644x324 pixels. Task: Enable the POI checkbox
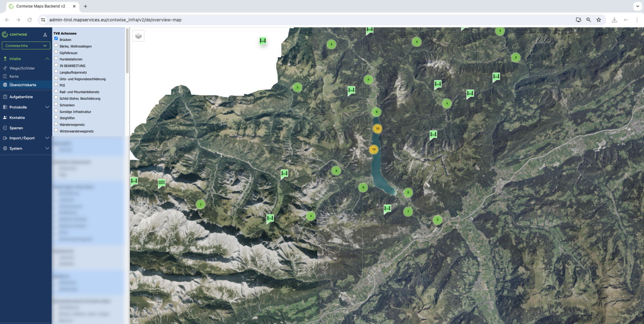tap(56, 85)
